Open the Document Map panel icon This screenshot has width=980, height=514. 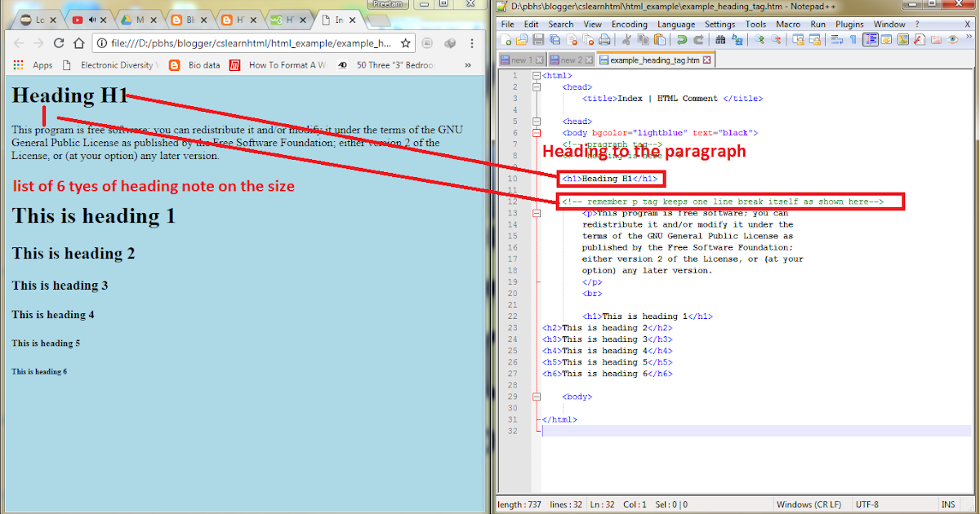903,38
